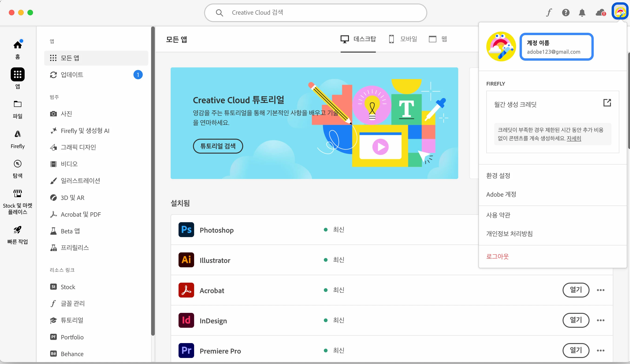The width and height of the screenshot is (630, 364).
Task: Switch to the 모바일 tab
Action: 403,39
